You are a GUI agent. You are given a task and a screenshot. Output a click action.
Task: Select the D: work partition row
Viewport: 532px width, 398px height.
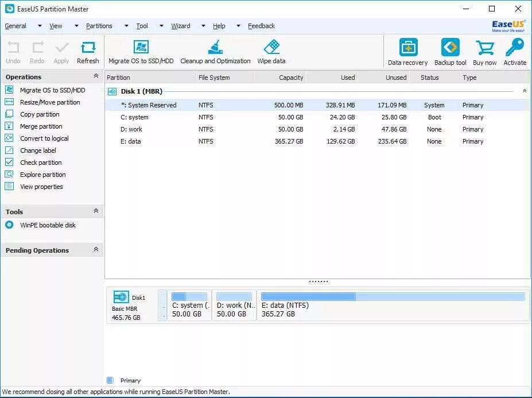click(x=317, y=129)
